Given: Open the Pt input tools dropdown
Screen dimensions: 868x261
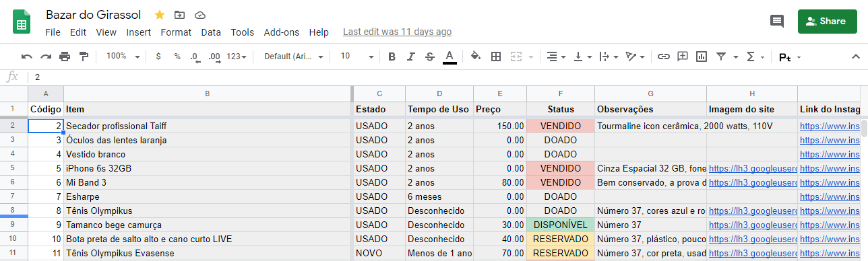Looking at the screenshot, I should 789,57.
